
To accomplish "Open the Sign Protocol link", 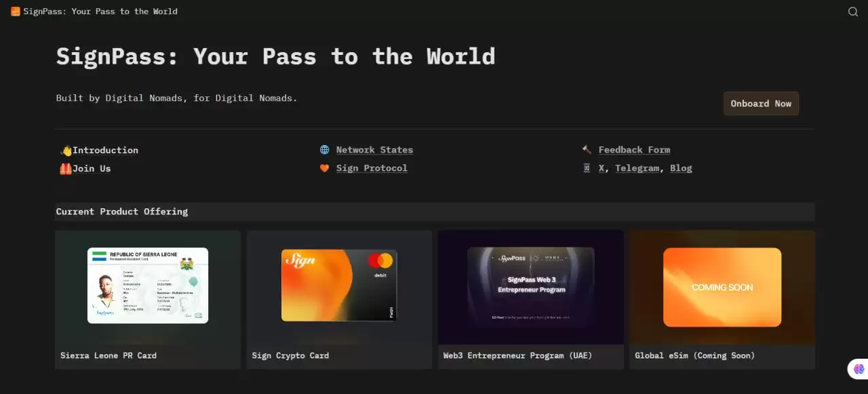I will (372, 168).
